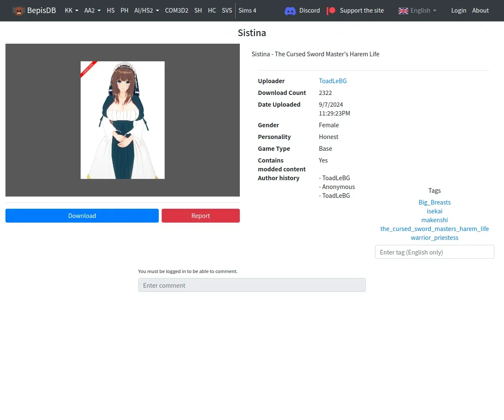Click the BepisDB logo icon
Viewport: 504px width, 420px height.
[x=18, y=10]
